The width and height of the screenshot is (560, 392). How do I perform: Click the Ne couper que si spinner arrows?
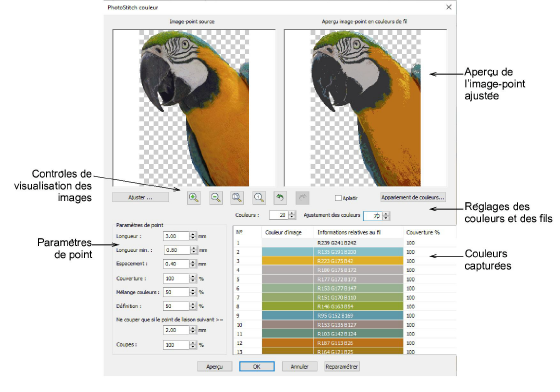click(193, 330)
